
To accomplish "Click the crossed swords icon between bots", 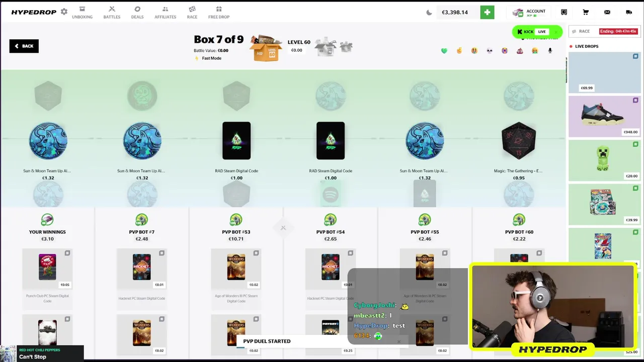I will pos(283,228).
